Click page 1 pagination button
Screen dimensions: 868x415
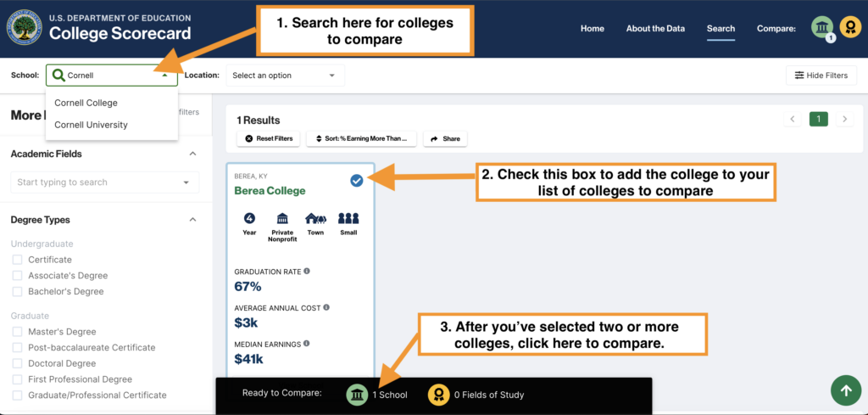pos(818,119)
